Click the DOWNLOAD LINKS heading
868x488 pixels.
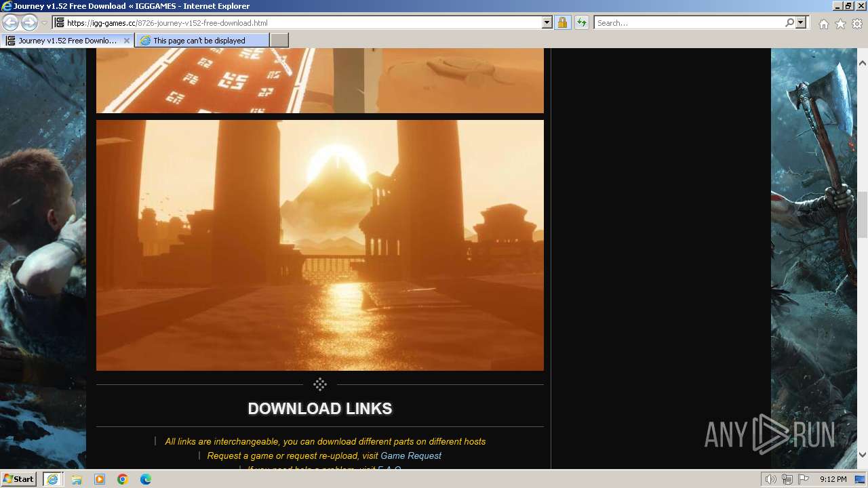pos(320,409)
